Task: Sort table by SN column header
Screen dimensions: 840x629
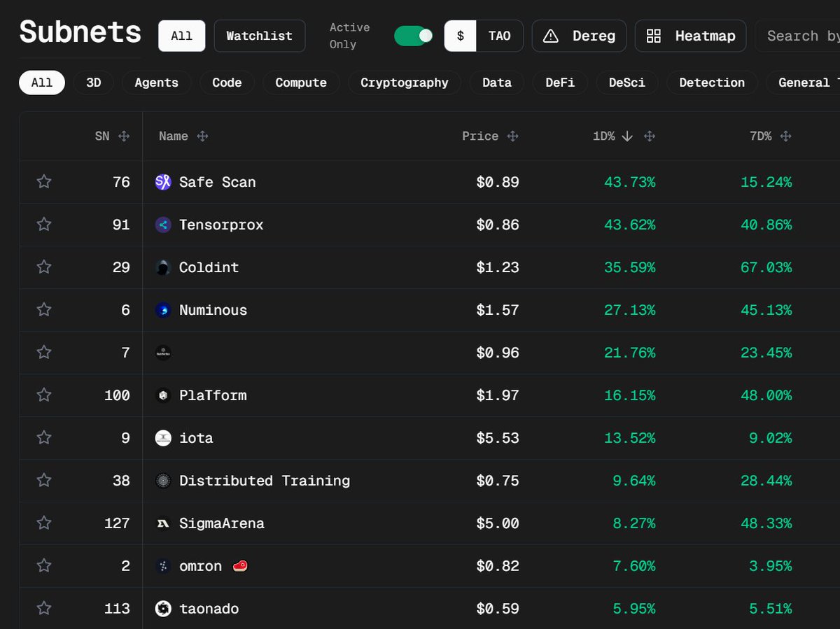Action: pos(102,136)
